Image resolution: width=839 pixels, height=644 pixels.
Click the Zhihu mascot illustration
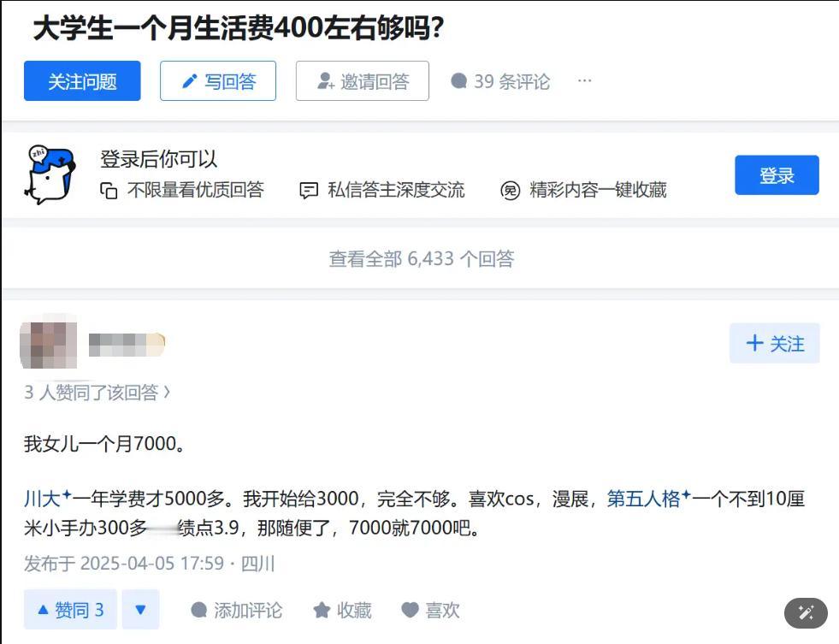pos(50,174)
